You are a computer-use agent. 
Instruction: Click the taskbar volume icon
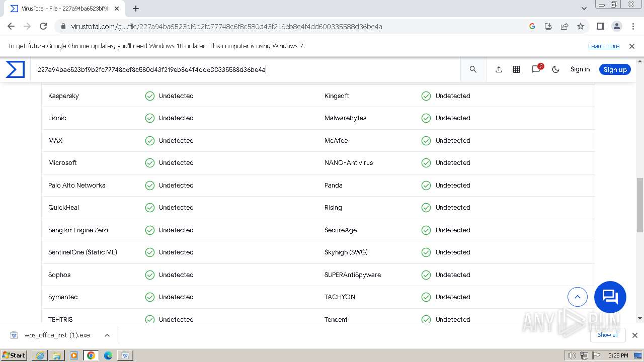pos(572,355)
